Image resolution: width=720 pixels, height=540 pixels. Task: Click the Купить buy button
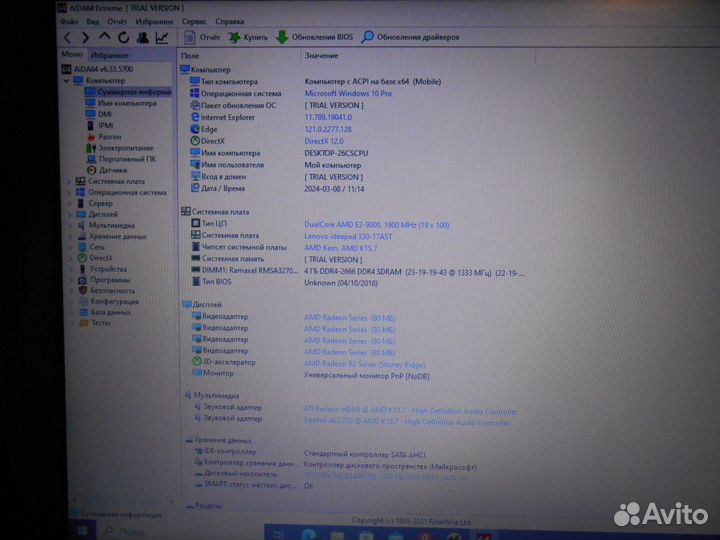tap(248, 37)
